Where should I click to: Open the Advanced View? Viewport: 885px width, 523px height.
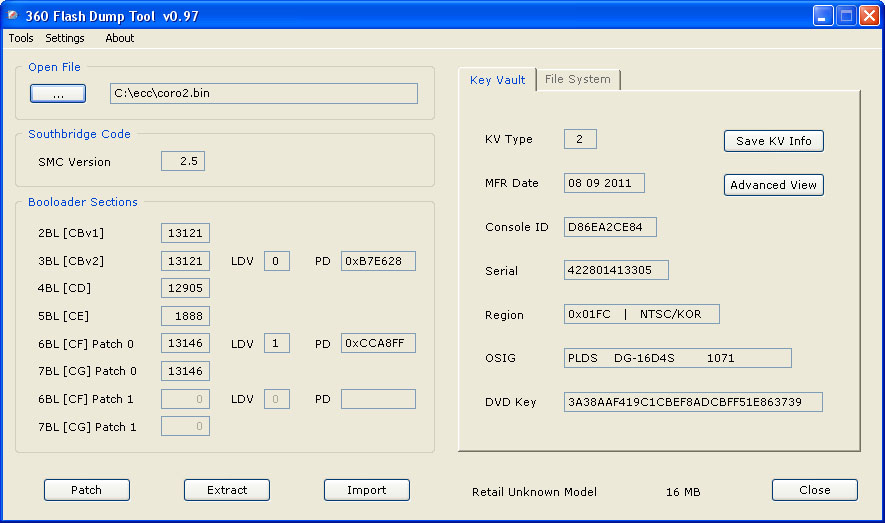coord(773,185)
